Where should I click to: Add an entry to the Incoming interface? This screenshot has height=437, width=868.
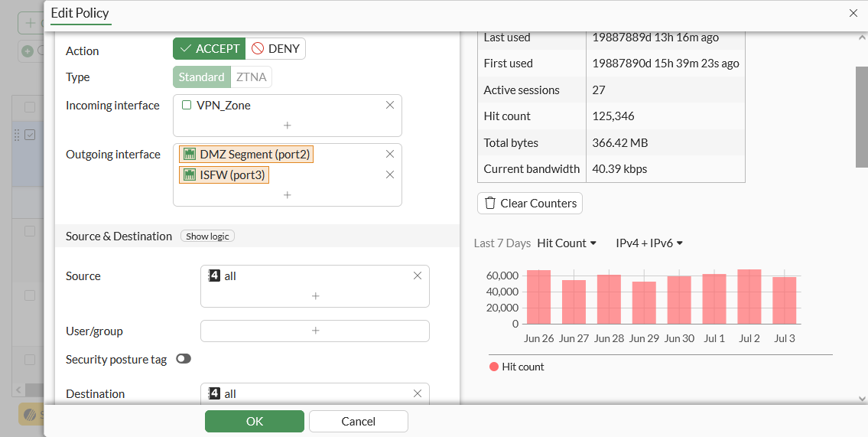coord(288,125)
